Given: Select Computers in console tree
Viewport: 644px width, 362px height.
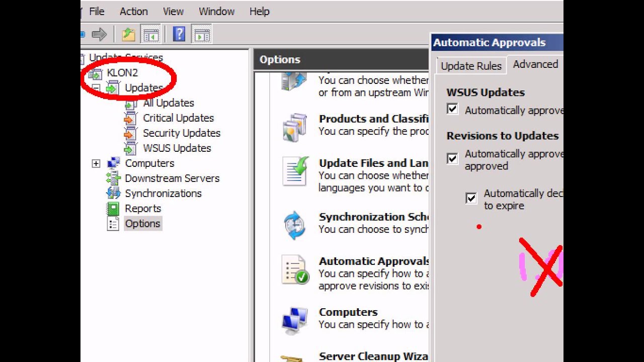Looking at the screenshot, I should [x=149, y=163].
